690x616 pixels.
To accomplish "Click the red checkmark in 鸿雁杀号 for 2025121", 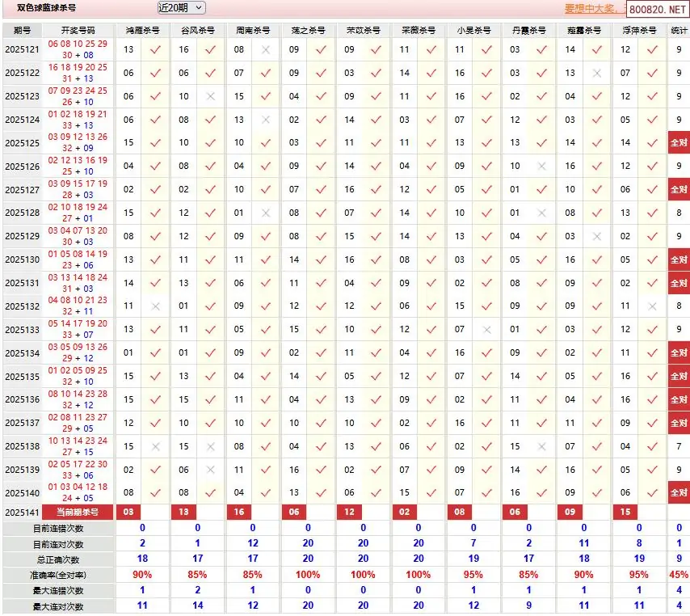I will coord(156,50).
